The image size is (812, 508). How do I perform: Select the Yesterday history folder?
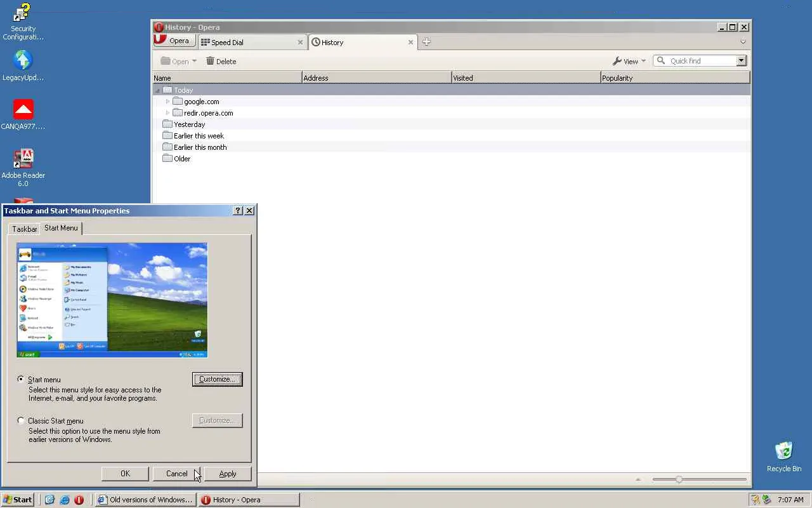189,124
